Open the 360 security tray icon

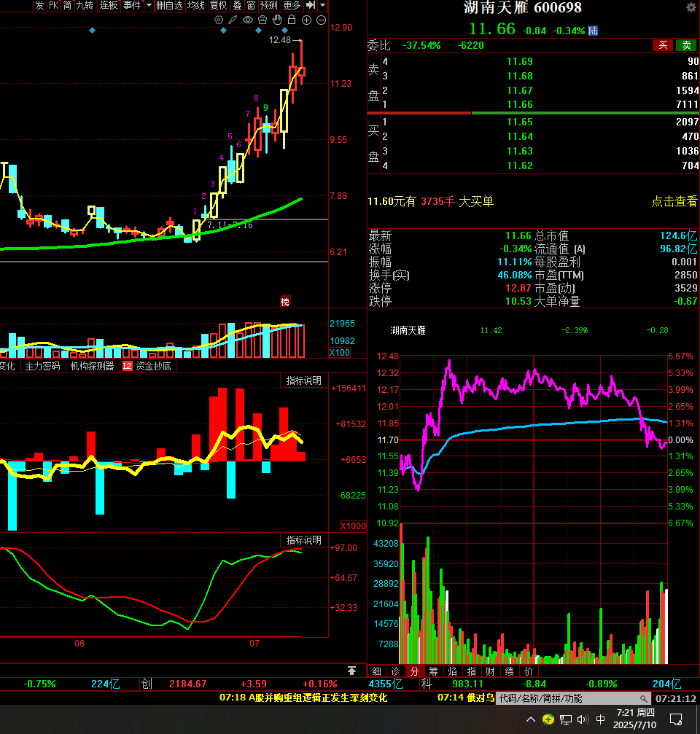point(548,719)
